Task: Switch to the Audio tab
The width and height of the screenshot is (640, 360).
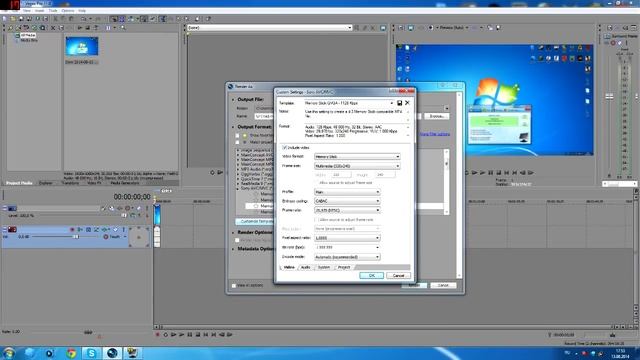Action: pos(305,267)
